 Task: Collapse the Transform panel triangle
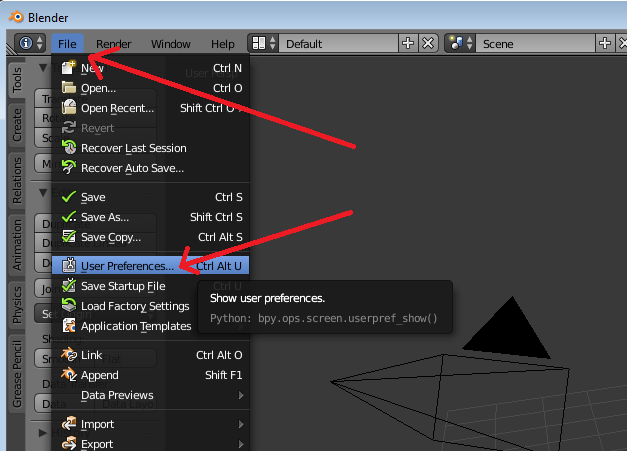click(43, 67)
